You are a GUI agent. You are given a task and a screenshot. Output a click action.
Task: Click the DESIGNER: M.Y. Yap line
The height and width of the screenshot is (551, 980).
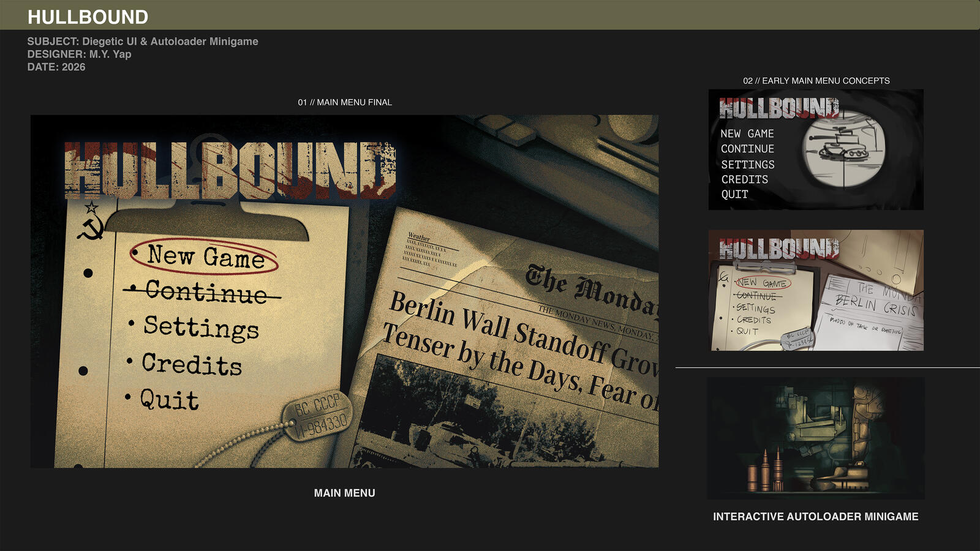click(x=79, y=54)
